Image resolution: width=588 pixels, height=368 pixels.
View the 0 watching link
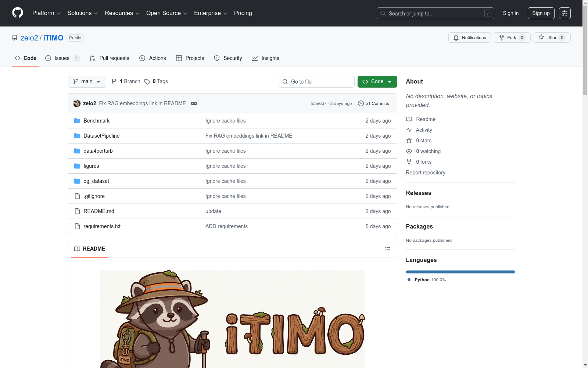click(423, 151)
